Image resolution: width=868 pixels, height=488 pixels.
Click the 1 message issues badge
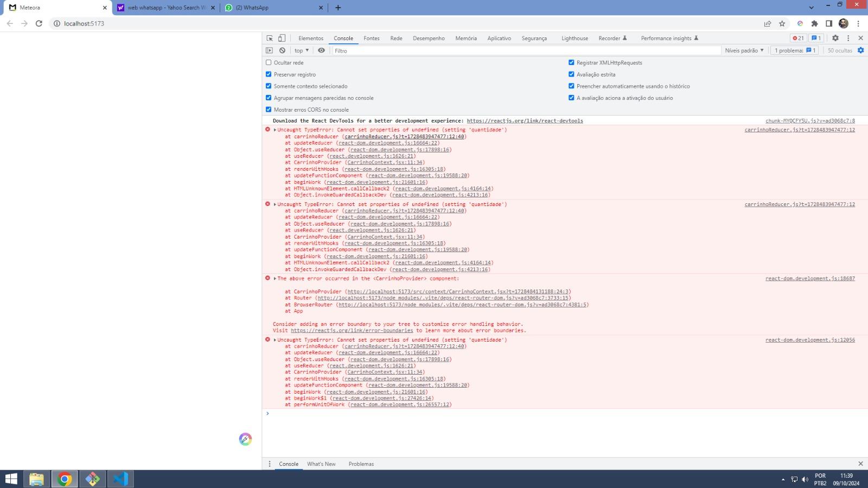click(x=816, y=38)
